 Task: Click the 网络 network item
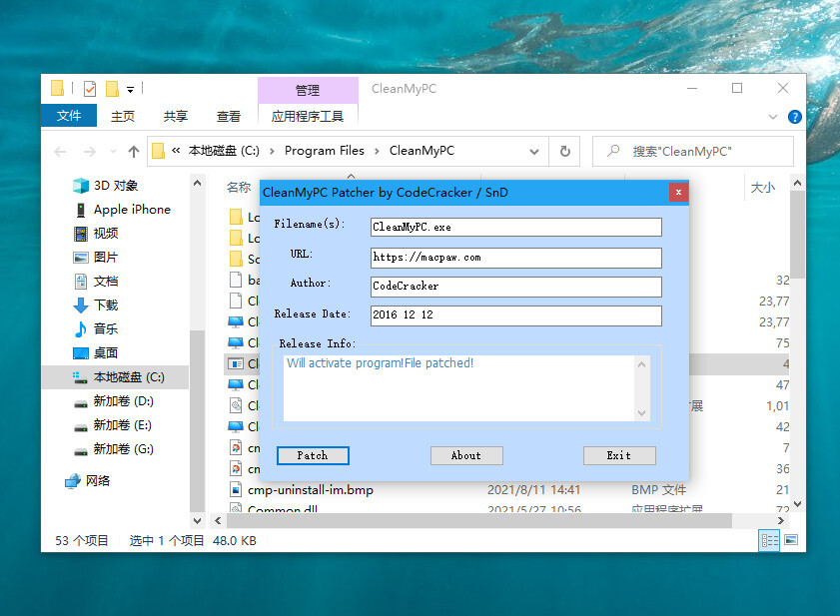98,481
